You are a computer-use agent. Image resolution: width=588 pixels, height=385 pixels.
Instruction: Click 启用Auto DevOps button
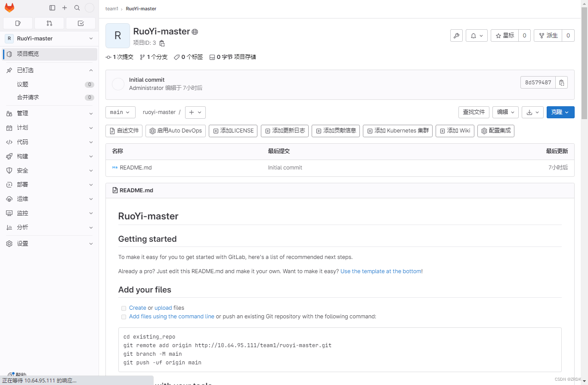(176, 131)
